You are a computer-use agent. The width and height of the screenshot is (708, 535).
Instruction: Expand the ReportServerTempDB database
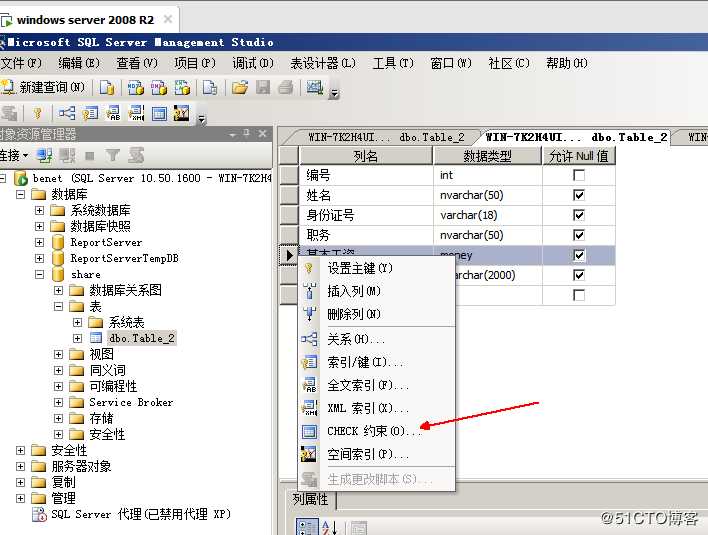(x=39, y=258)
